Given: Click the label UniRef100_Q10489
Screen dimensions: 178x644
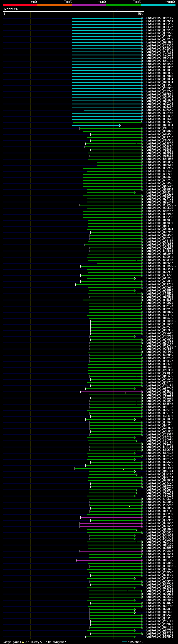Looking at the screenshot, I should pos(160,318).
